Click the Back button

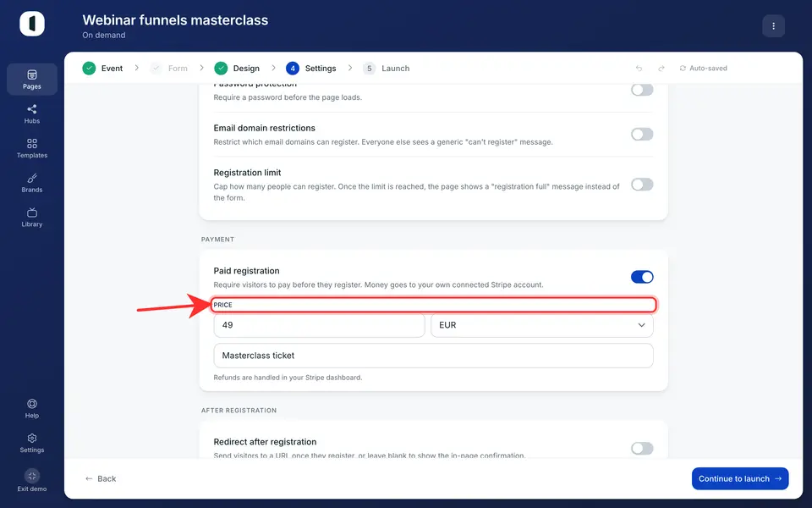click(101, 479)
